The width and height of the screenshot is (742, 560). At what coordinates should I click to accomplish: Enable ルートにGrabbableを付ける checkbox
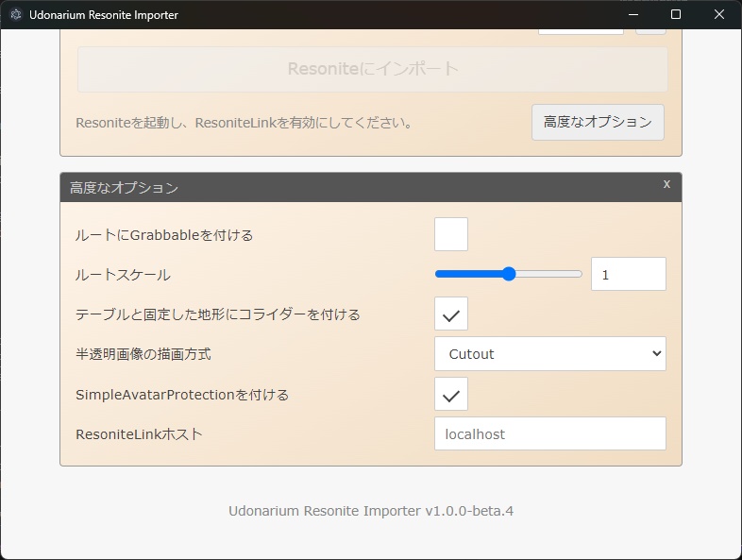451,234
